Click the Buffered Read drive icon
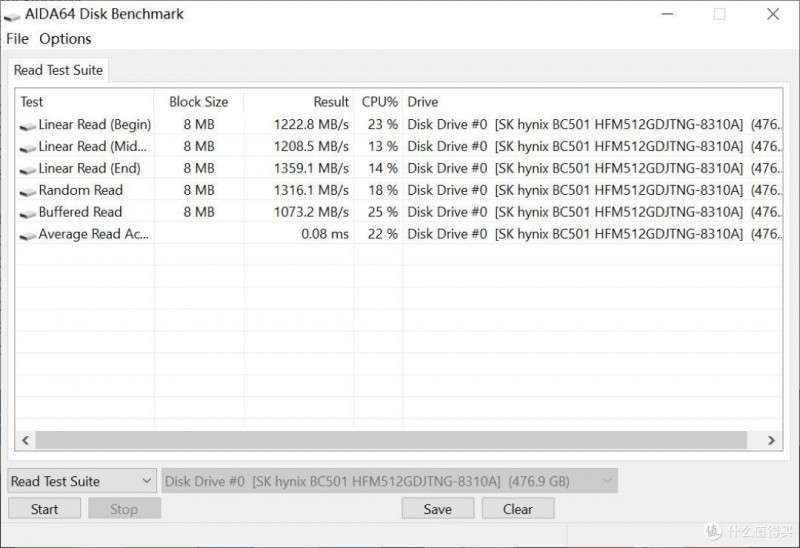Screen dimensions: 800x548 [x=28, y=213]
